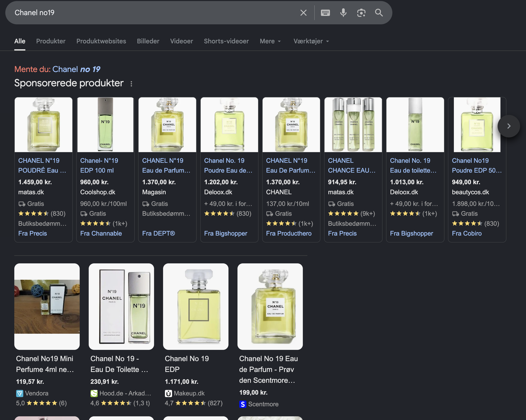Switch to the Videoer tab
Viewport: 526px width, 420px height.
pyautogui.click(x=182, y=41)
